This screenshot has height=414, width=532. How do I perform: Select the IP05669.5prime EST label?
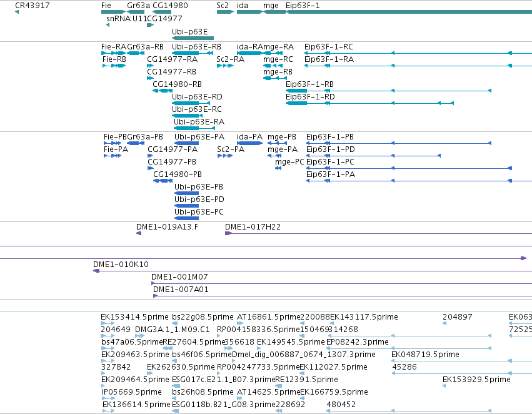(x=132, y=392)
